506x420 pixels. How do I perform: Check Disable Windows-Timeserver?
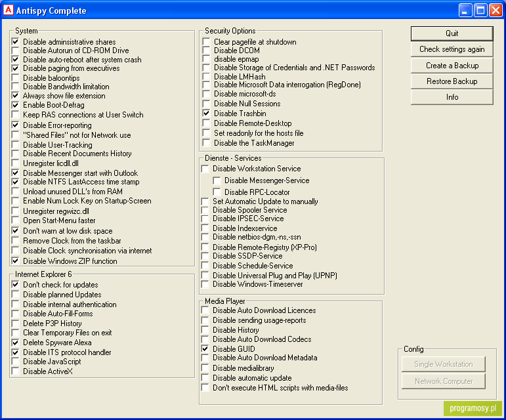[205, 284]
